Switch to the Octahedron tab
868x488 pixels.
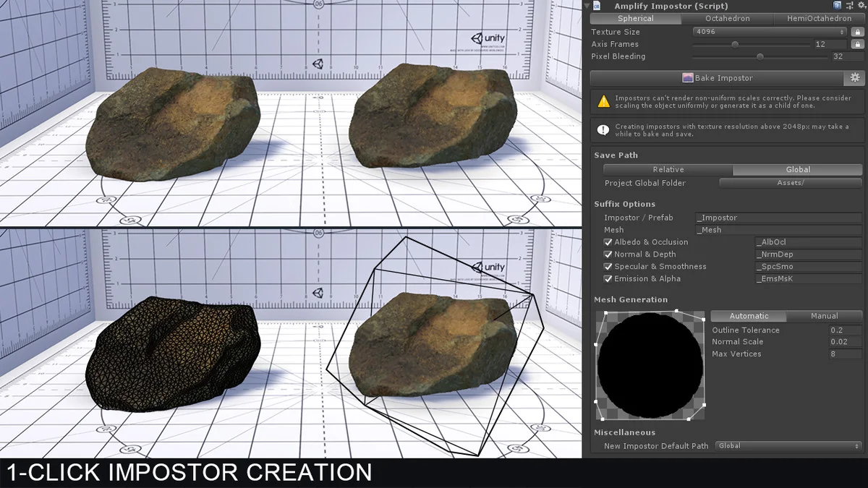(727, 19)
